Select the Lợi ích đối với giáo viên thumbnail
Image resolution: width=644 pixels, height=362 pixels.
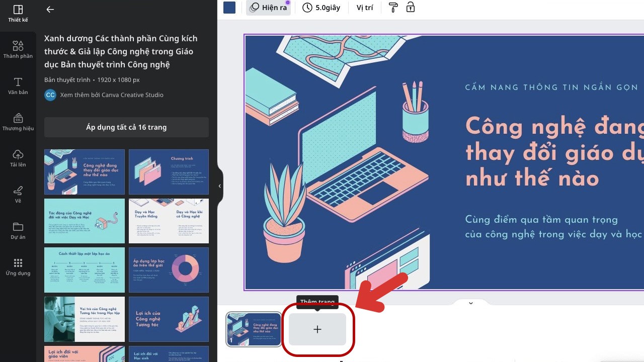(85, 354)
